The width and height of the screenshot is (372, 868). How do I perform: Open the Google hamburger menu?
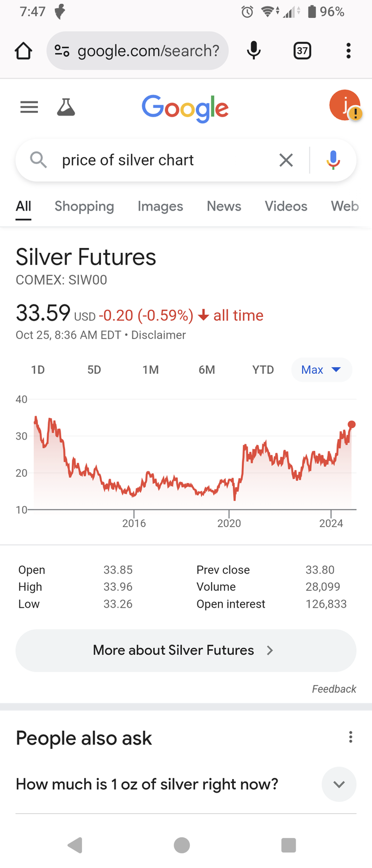29,107
